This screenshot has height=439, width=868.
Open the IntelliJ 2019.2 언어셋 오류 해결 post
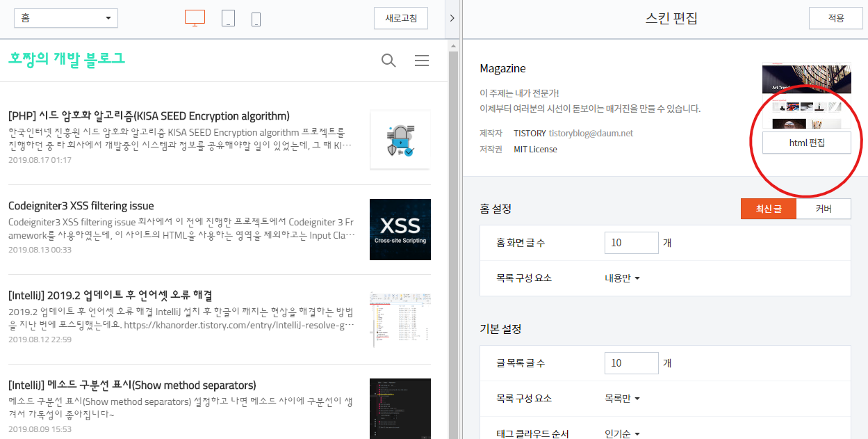coord(110,296)
